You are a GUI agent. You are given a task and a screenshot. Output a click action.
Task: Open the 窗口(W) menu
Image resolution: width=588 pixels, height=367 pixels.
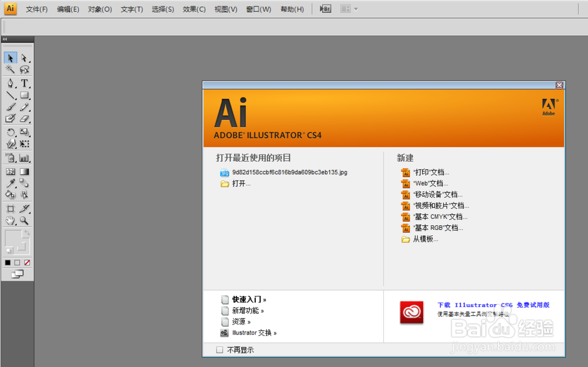258,9
